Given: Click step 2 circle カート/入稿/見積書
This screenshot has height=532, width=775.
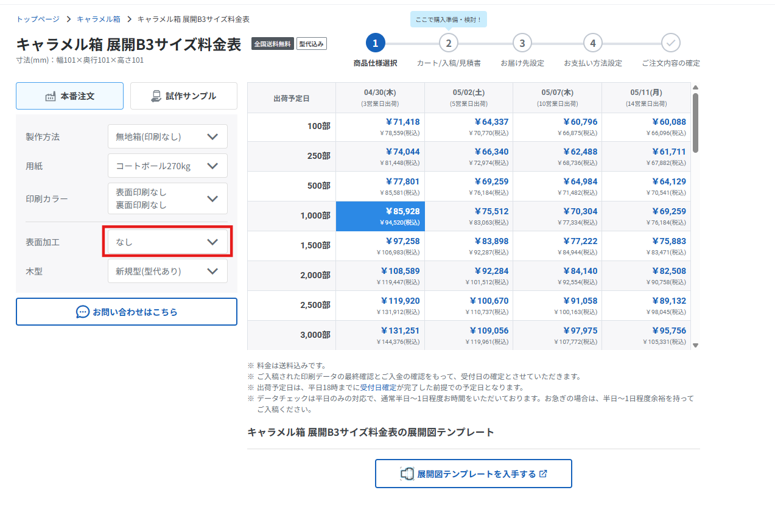Looking at the screenshot, I should click(x=449, y=43).
